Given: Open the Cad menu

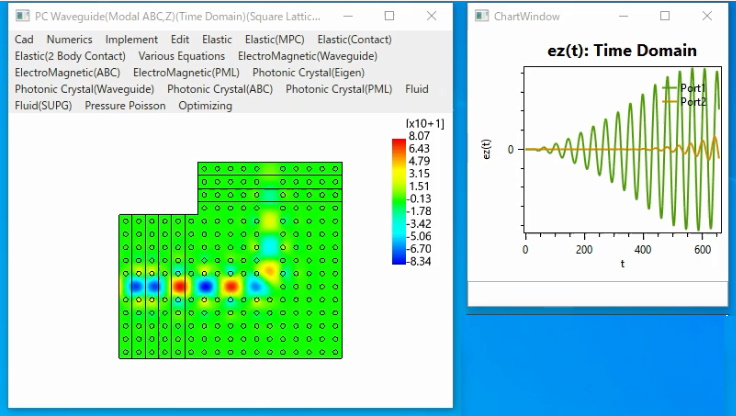Looking at the screenshot, I should click(24, 39).
